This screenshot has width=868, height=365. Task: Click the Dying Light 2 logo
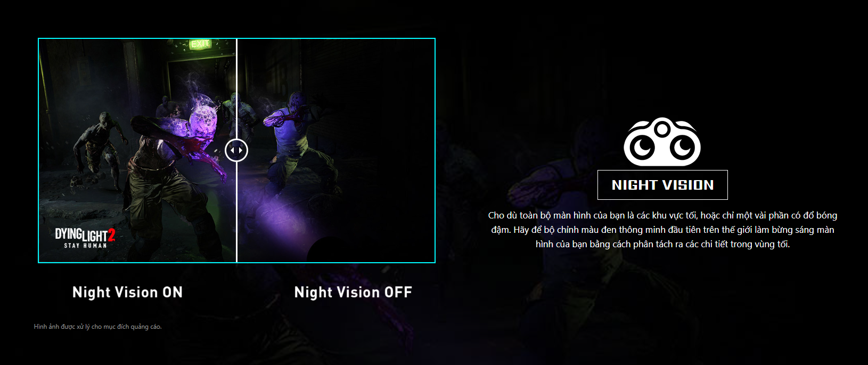pos(85,238)
